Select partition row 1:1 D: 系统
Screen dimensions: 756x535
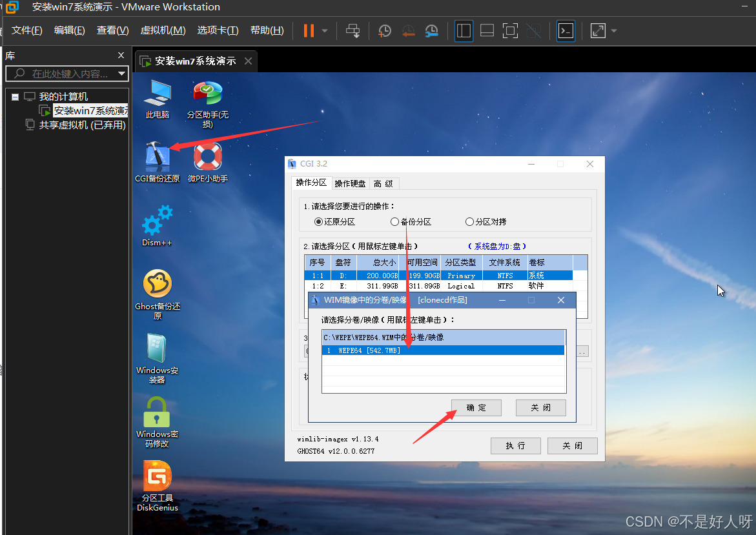439,276
